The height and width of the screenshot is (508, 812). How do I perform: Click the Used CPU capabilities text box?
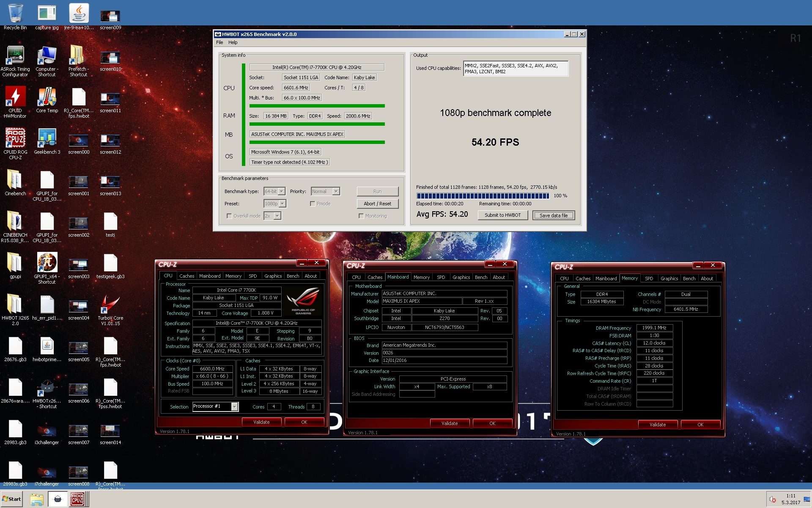[x=516, y=69]
